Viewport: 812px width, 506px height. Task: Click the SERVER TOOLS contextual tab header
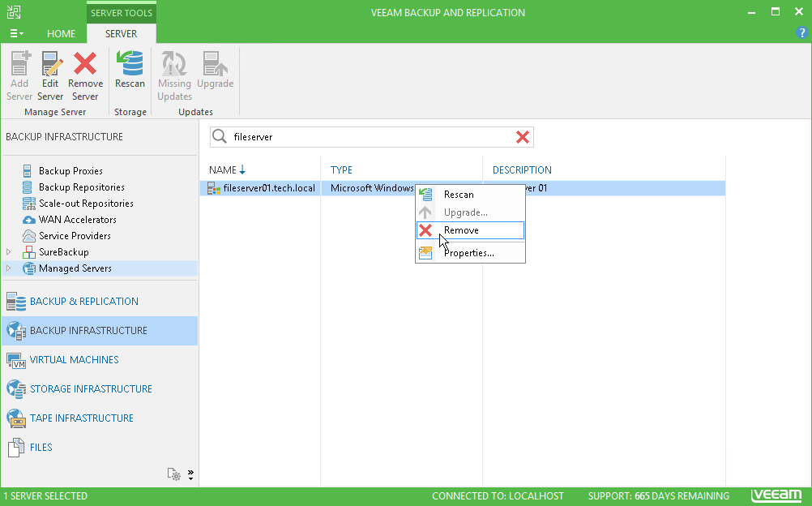(x=122, y=13)
